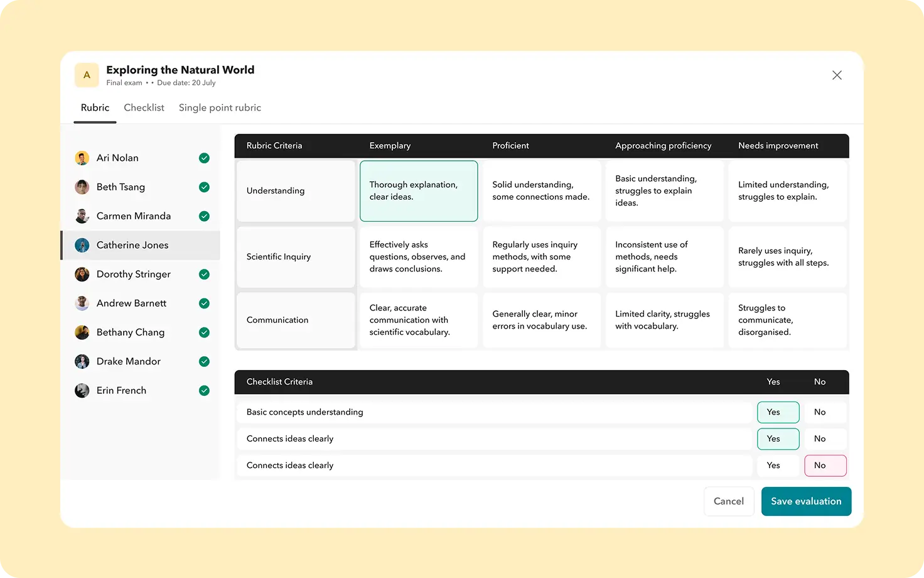Viewport: 924px width, 578px height.
Task: Click green checkmark next to Erin French
Action: tap(204, 391)
